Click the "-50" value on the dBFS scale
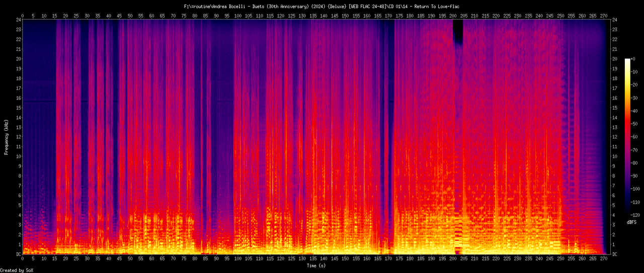The height and width of the screenshot is (273, 644). pyautogui.click(x=634, y=124)
